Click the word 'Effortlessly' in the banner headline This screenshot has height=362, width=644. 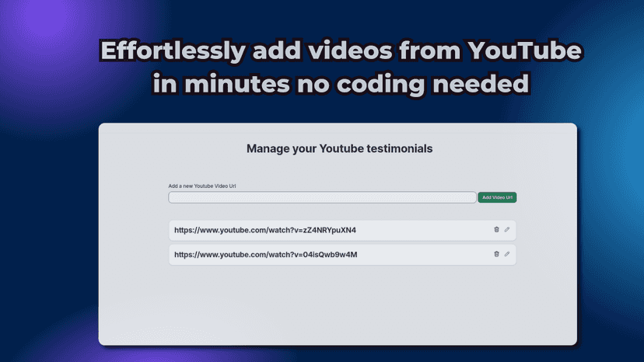pyautogui.click(x=173, y=51)
